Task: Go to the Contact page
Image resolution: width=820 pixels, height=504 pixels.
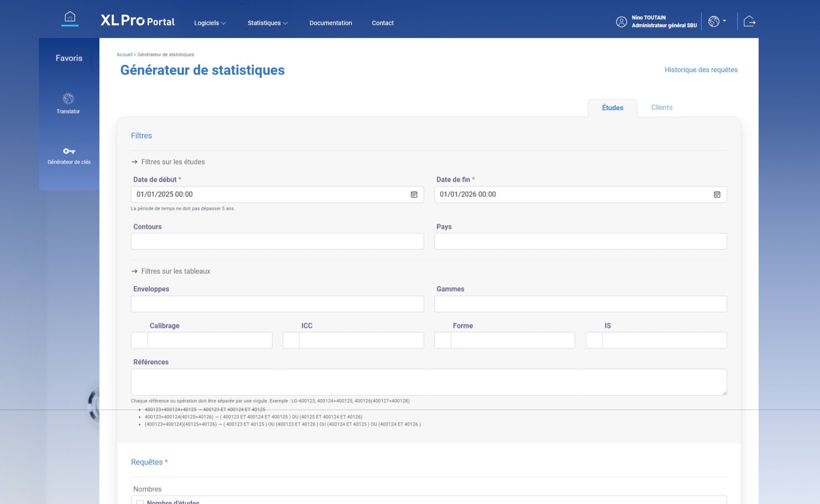Action: click(x=383, y=23)
